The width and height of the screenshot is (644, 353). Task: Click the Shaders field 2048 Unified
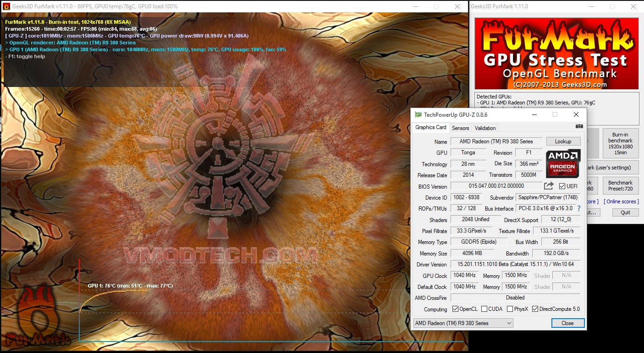475,219
